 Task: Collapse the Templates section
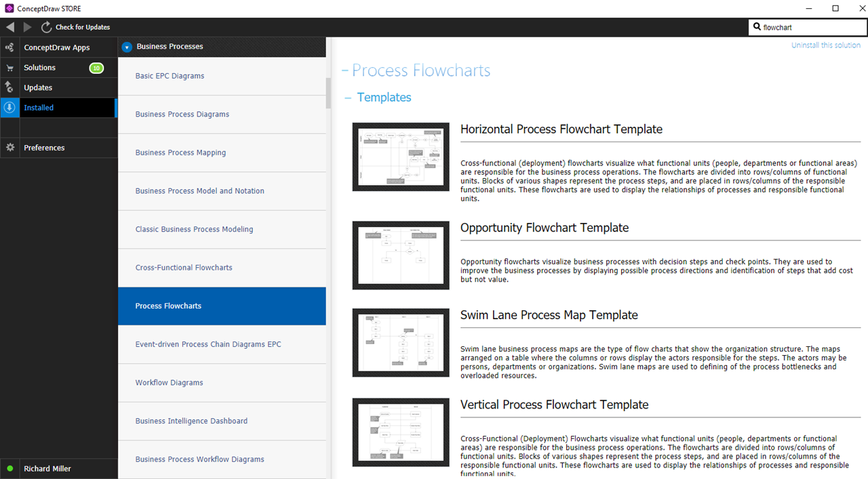tap(348, 98)
